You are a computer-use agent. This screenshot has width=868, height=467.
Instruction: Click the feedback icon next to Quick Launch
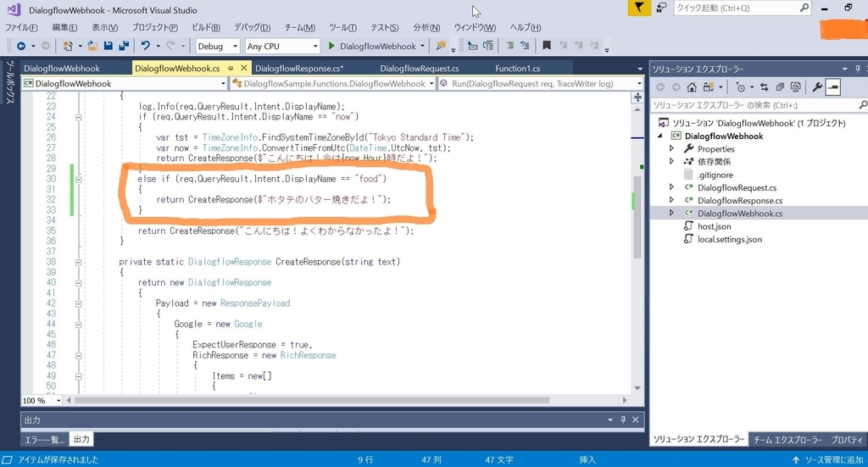coord(661,8)
